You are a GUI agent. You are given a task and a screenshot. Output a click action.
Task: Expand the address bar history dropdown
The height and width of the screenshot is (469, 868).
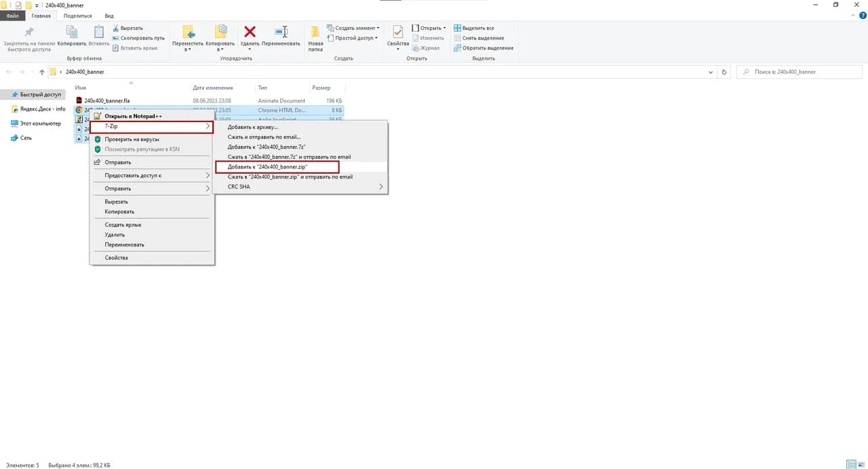click(x=711, y=71)
